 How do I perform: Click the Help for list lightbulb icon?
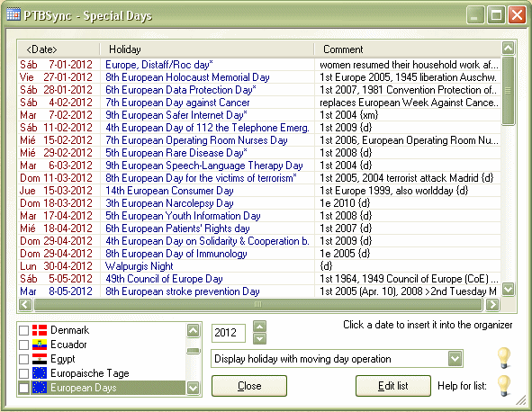504,386
